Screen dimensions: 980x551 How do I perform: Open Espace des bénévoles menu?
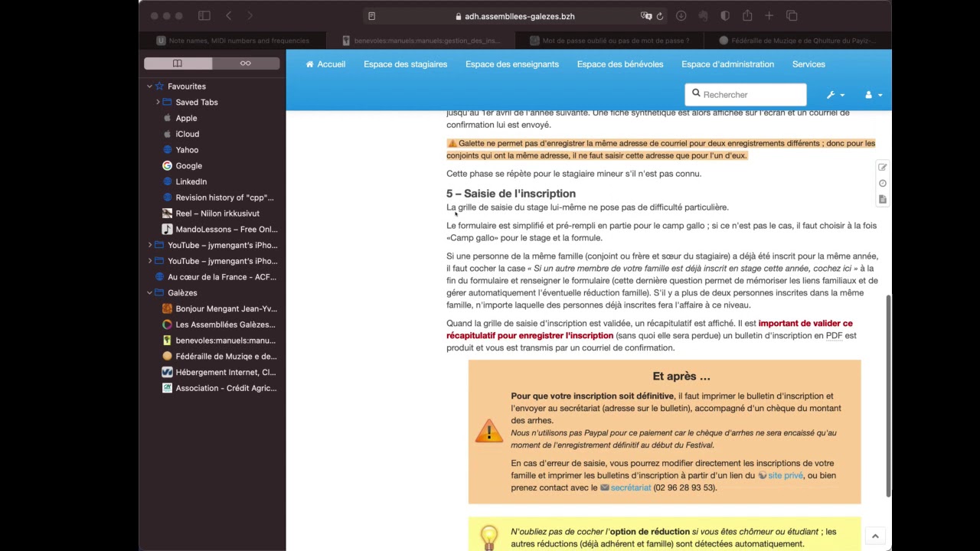620,64
